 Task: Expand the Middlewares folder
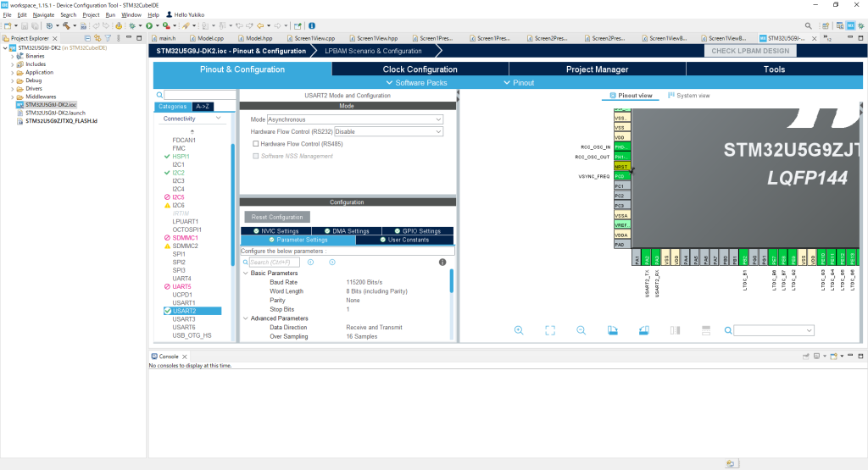pos(13,97)
